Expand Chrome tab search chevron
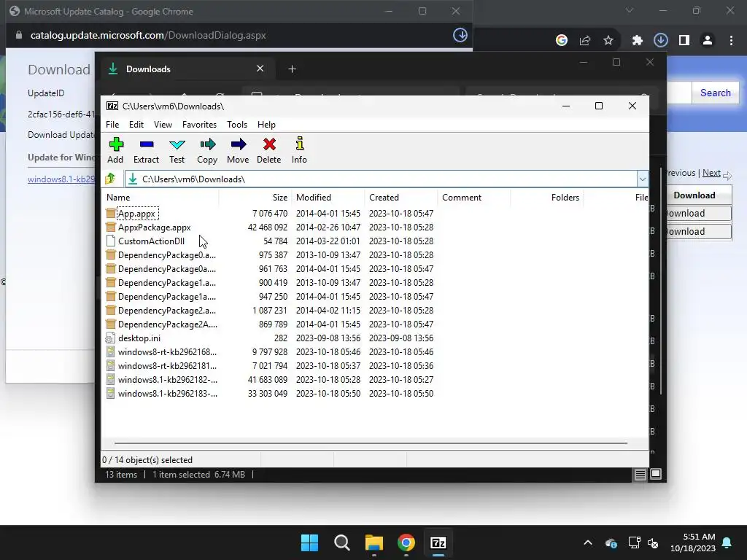 click(630, 10)
